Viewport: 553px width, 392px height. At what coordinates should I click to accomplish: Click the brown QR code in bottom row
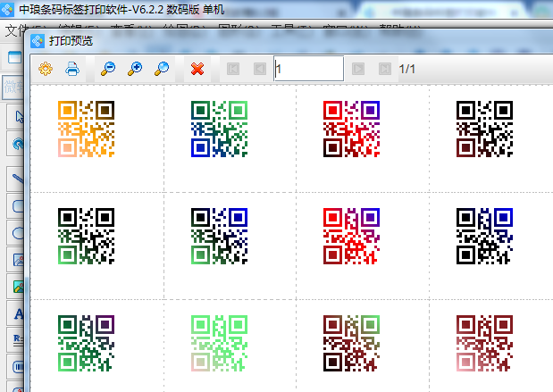tap(351, 343)
